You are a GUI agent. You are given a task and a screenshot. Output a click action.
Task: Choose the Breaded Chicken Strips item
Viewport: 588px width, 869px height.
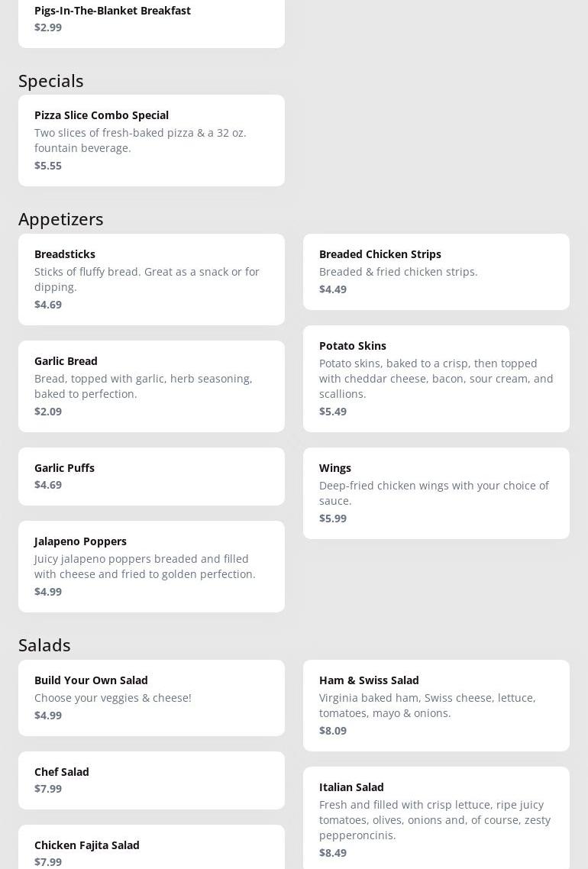click(x=436, y=271)
